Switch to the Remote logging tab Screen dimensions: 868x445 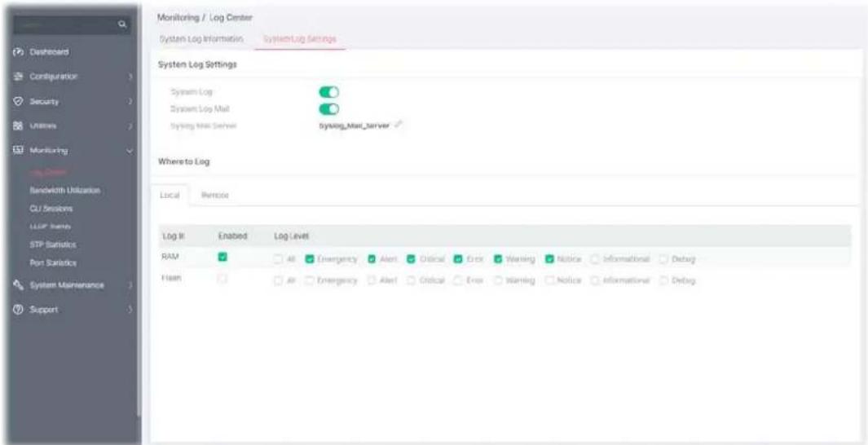[215, 195]
